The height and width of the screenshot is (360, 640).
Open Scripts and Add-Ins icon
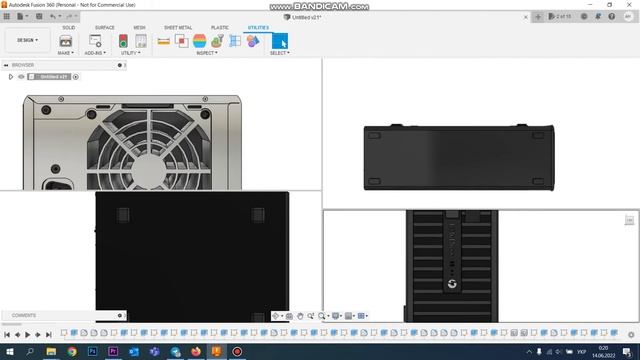coord(95,41)
